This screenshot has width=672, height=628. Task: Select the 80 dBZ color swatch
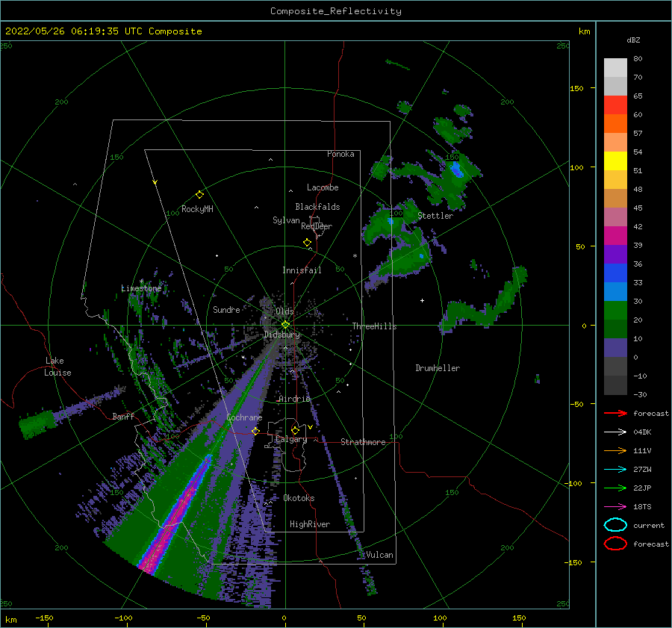pos(615,67)
